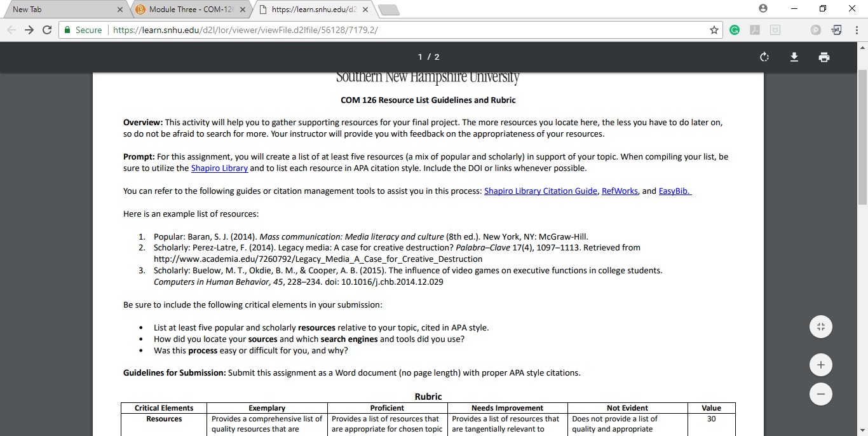868x436 pixels.
Task: Zoom out of the PDF
Action: (821, 394)
